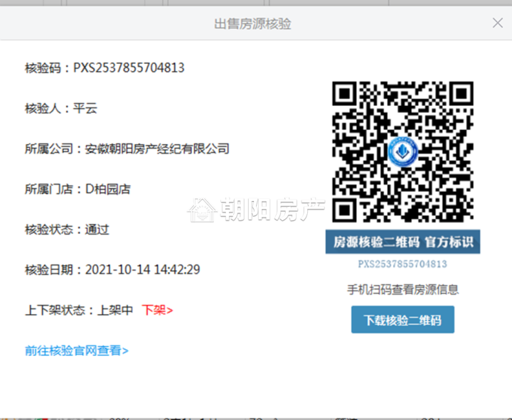This screenshot has width=512, height=420.
Task: Click the 核验日期 2021-10-14 14:42:29 value
Action: (x=142, y=270)
